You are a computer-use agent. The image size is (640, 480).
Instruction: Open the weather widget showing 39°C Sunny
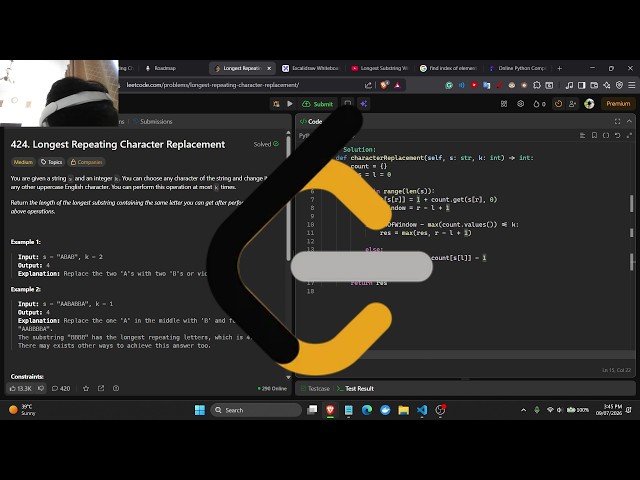22,409
